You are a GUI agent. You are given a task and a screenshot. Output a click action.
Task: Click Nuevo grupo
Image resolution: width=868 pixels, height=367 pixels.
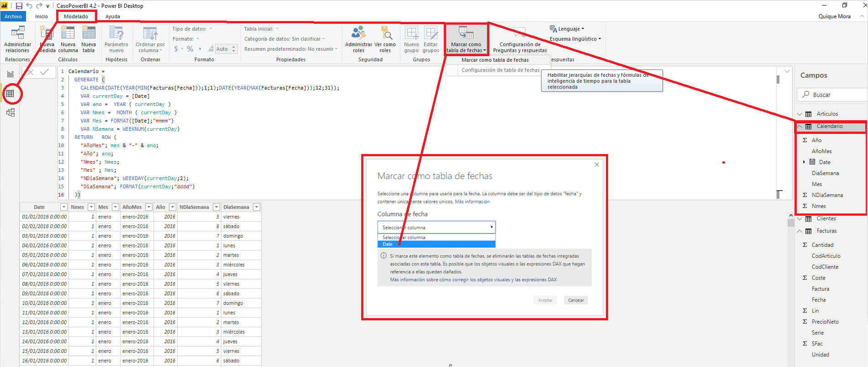coord(411,39)
